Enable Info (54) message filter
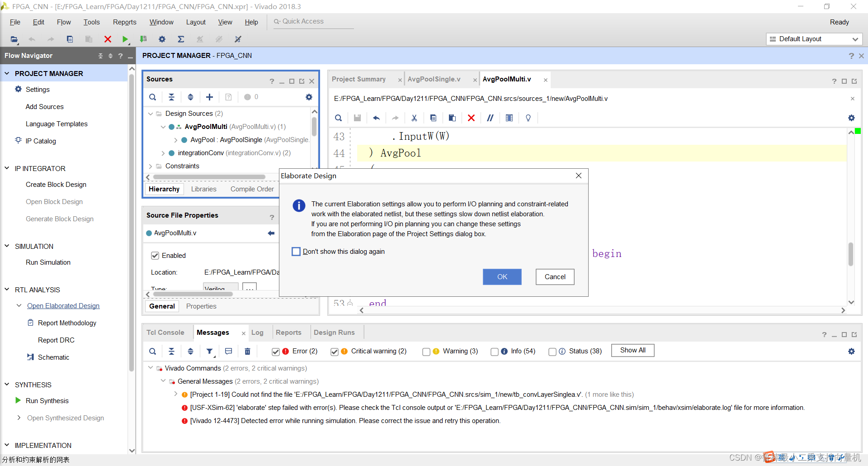The width and height of the screenshot is (868, 466). (495, 352)
